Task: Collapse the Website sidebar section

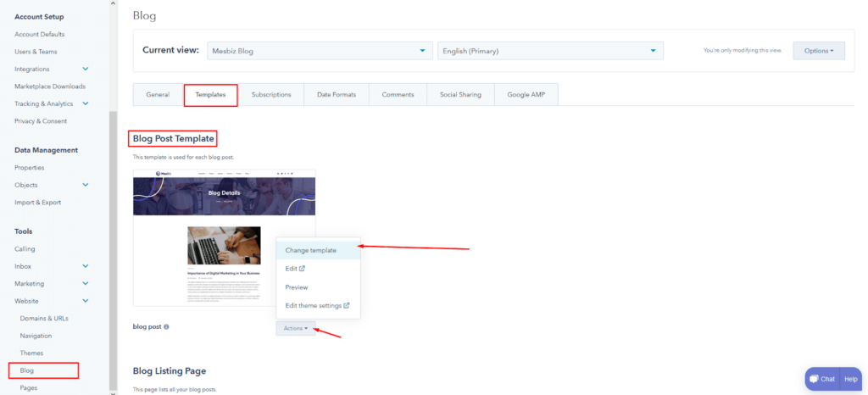Action: 86,301
